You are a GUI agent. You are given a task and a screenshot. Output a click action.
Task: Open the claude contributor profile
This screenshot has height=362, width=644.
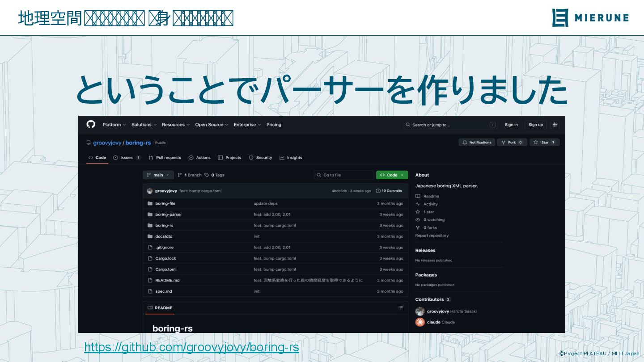pos(441,322)
